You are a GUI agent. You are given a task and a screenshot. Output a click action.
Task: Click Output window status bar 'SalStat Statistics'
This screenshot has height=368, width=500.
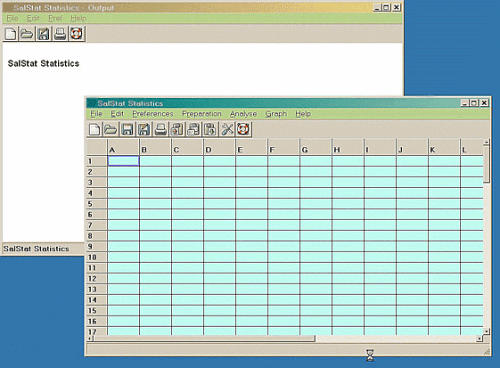tap(36, 249)
